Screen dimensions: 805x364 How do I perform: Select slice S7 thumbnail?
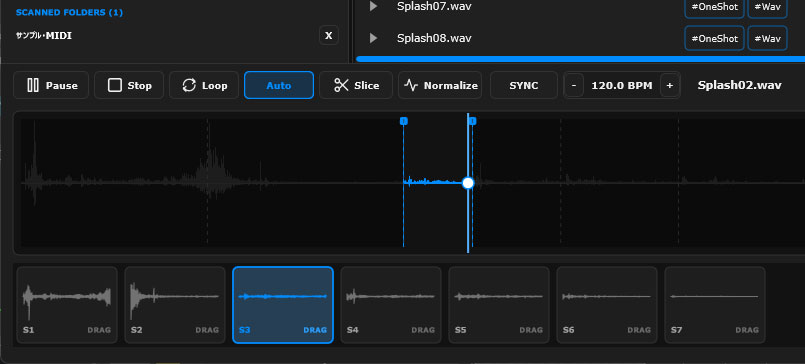[x=715, y=305]
